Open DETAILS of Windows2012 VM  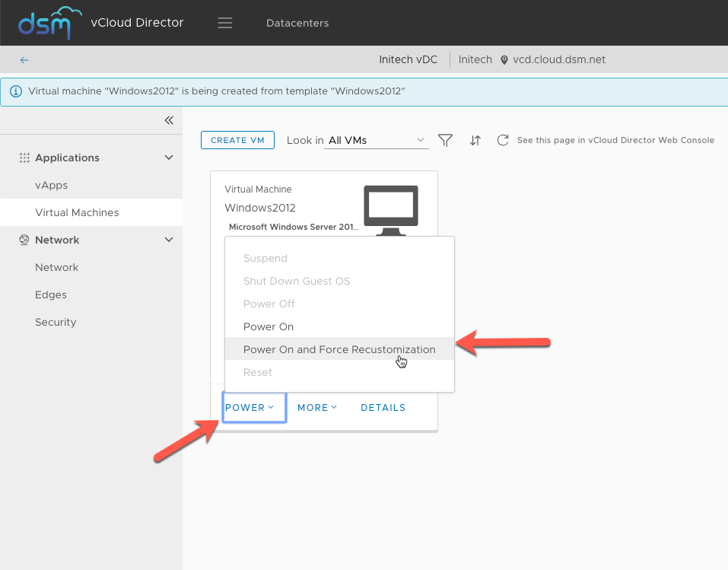coord(383,407)
